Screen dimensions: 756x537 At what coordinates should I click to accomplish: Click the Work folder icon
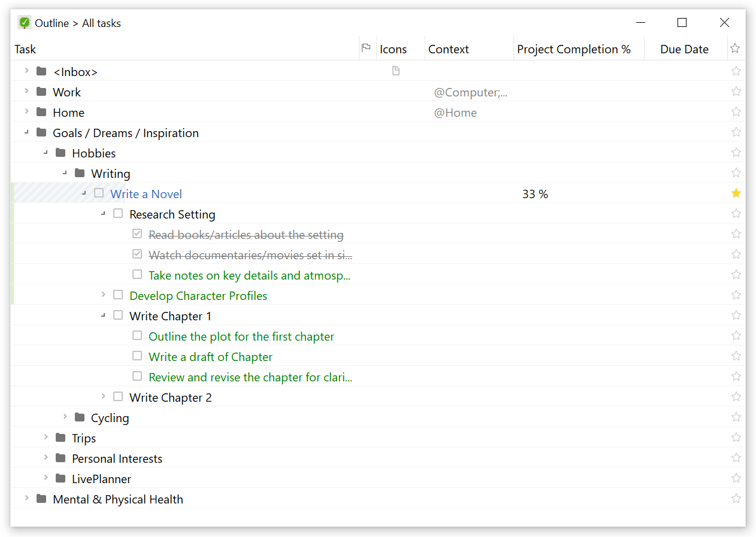[41, 92]
